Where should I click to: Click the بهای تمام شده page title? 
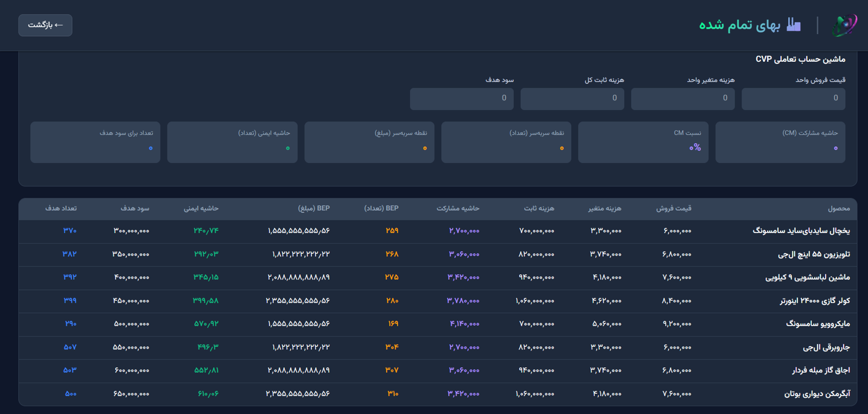tap(739, 25)
